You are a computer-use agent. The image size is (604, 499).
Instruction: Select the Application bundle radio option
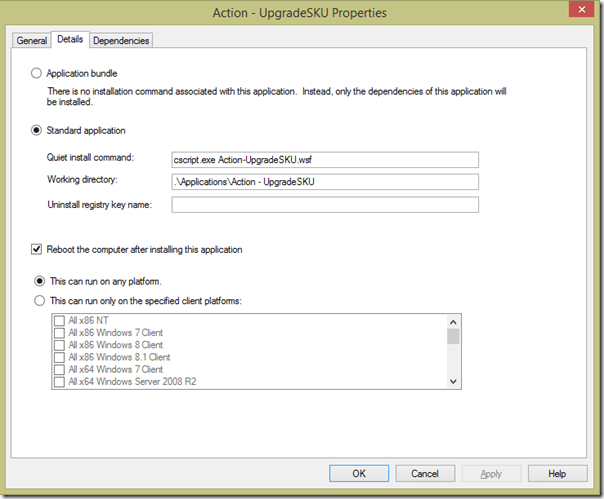coord(38,73)
